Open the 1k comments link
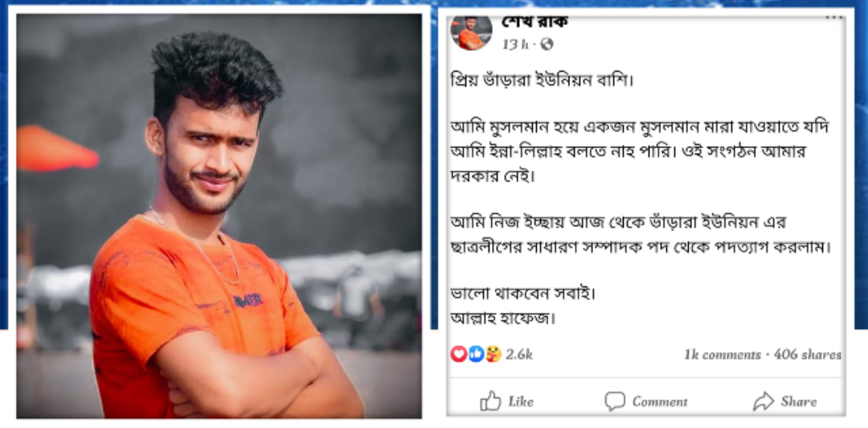868x428 pixels. (x=723, y=355)
